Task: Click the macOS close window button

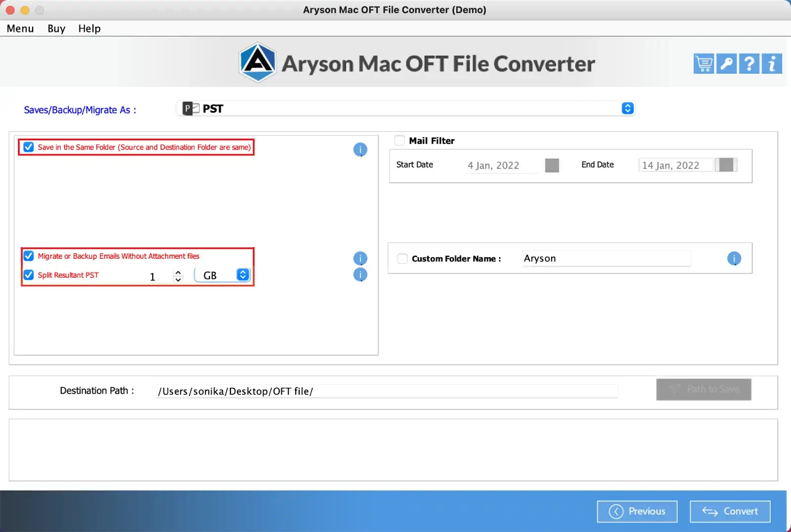Action: click(10, 10)
